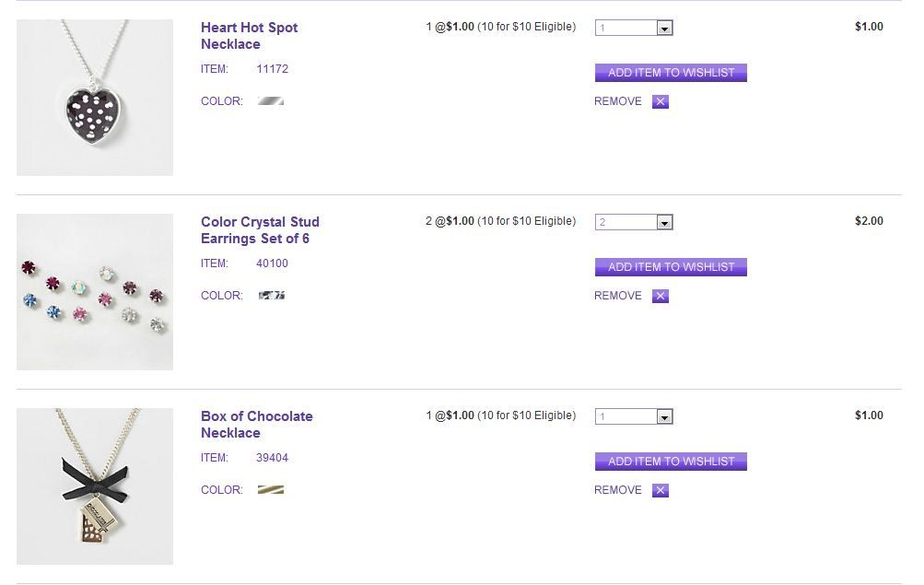Expand quantity dropdown for Crystal Stud Earrings
924x585 pixels.
[664, 223]
